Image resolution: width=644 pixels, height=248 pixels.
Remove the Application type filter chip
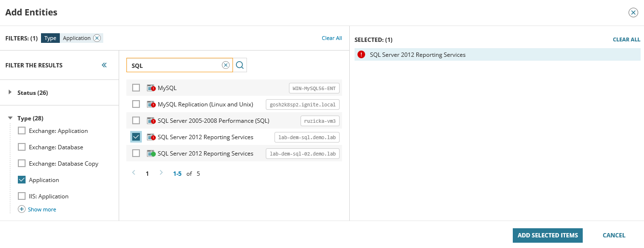pyautogui.click(x=97, y=38)
